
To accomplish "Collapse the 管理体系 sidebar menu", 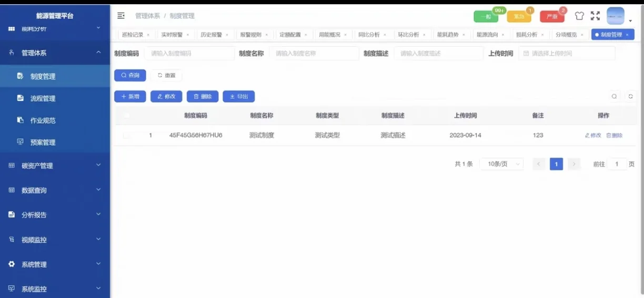I will point(55,53).
